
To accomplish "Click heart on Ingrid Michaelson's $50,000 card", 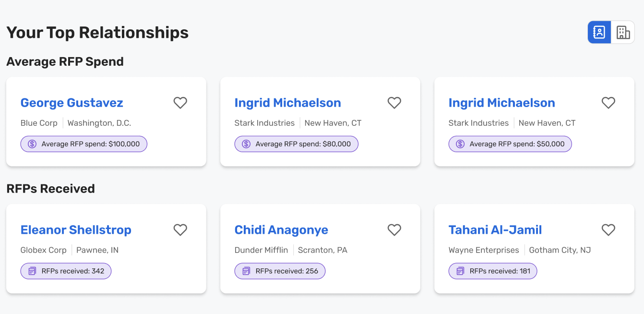I will (x=608, y=103).
